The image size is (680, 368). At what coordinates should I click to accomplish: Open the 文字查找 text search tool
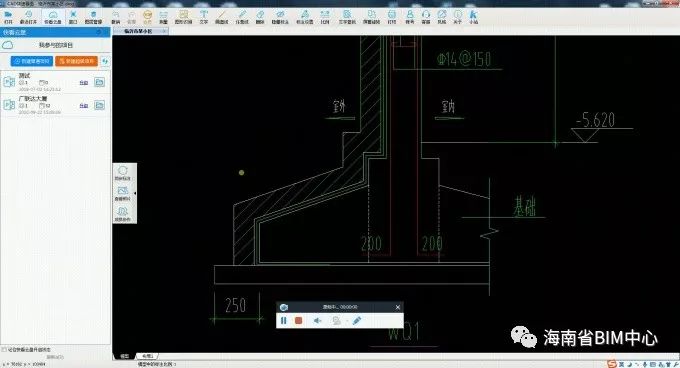[347, 17]
